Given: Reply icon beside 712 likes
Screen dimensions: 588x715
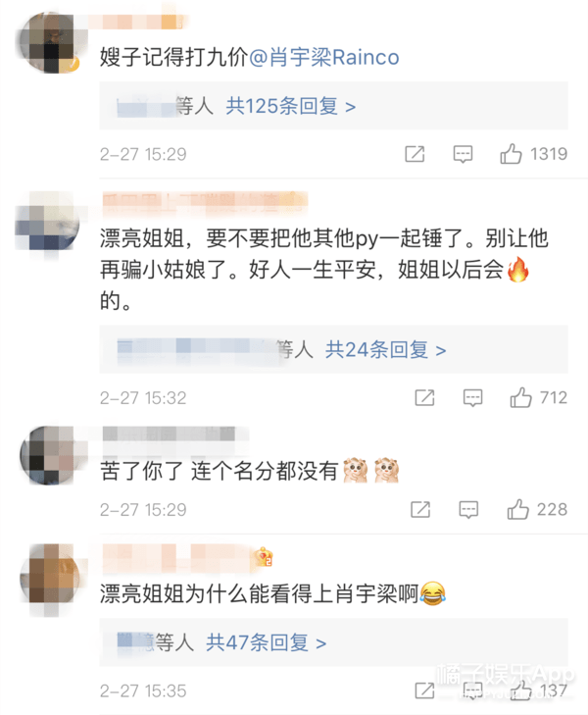Looking at the screenshot, I should pyautogui.click(x=472, y=397).
